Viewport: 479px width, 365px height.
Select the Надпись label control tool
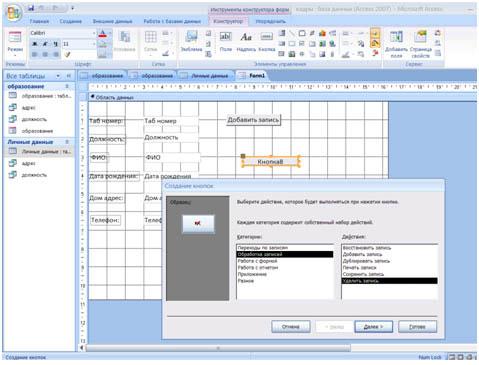[x=246, y=41]
